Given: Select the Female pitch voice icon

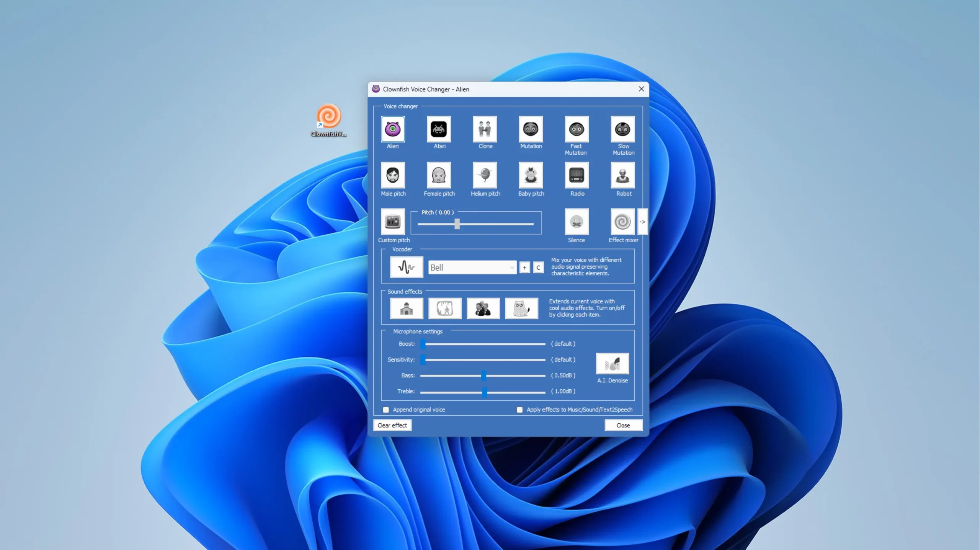Looking at the screenshot, I should [x=439, y=175].
